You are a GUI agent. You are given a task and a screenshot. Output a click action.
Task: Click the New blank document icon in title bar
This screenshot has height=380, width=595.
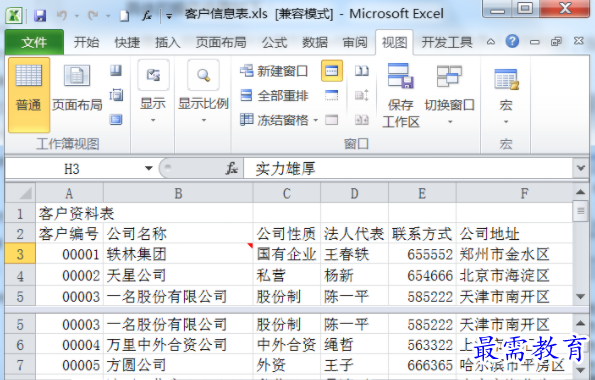[x=124, y=16]
